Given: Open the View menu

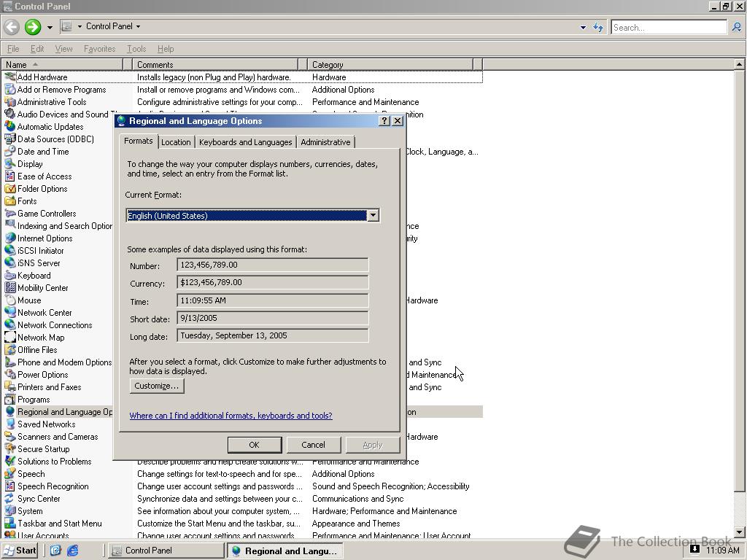Looking at the screenshot, I should 63,49.
